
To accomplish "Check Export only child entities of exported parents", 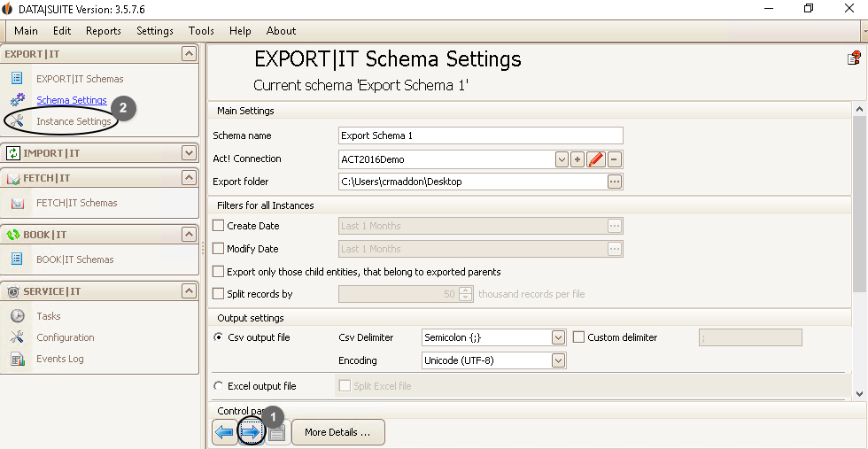I will coord(219,271).
